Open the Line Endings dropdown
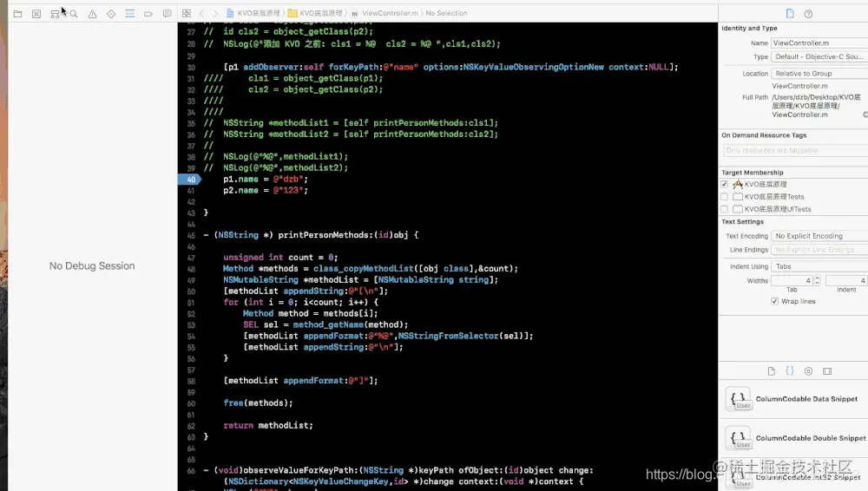 coord(819,250)
